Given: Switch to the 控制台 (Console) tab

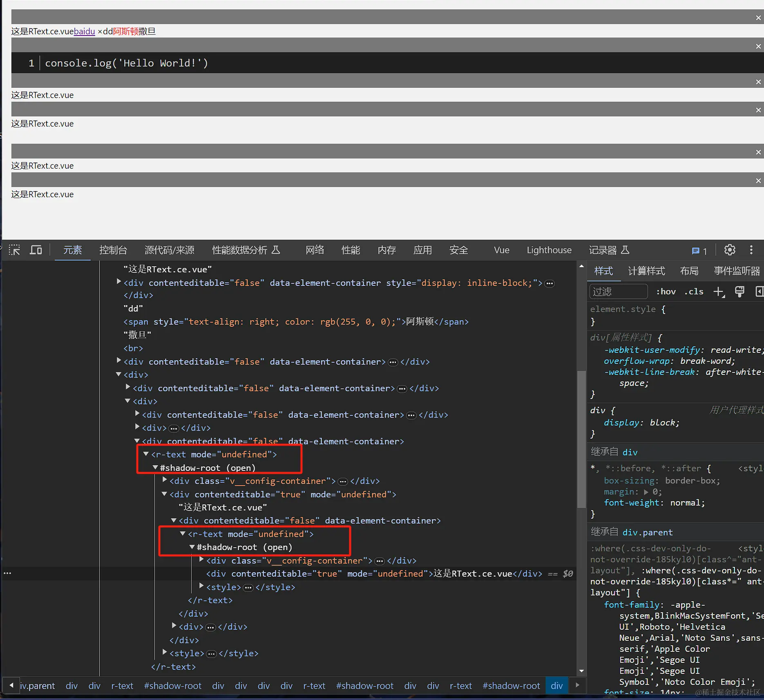Looking at the screenshot, I should pyautogui.click(x=113, y=250).
